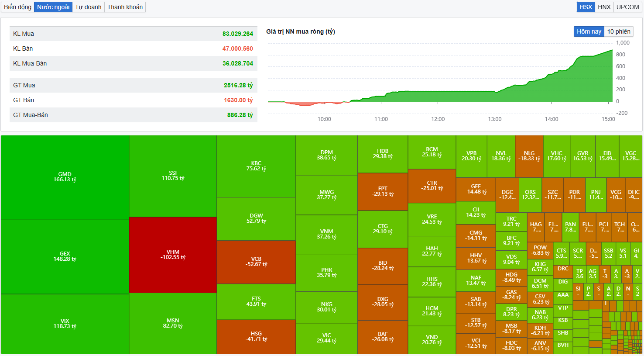Choose the UPCOM exchange
Viewport: 644px width, 356px height.
(x=628, y=7)
